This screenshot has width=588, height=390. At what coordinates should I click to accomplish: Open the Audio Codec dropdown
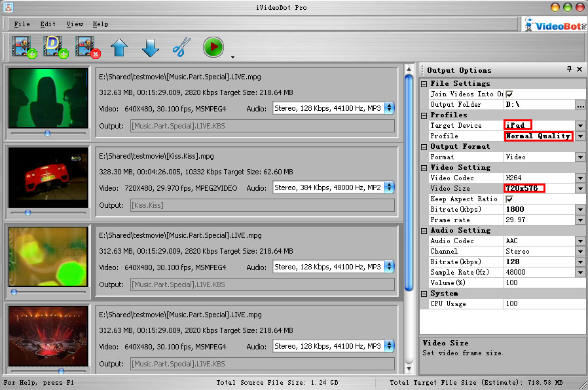(x=580, y=241)
